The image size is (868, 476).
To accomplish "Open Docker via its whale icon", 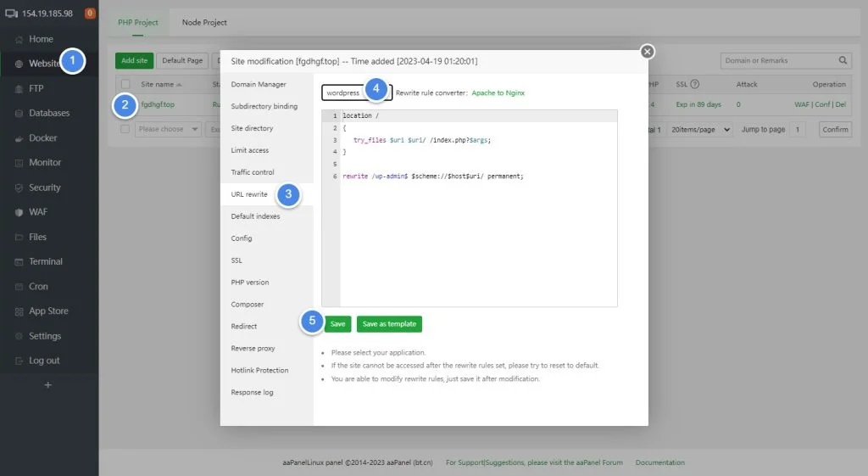I will click(x=19, y=138).
